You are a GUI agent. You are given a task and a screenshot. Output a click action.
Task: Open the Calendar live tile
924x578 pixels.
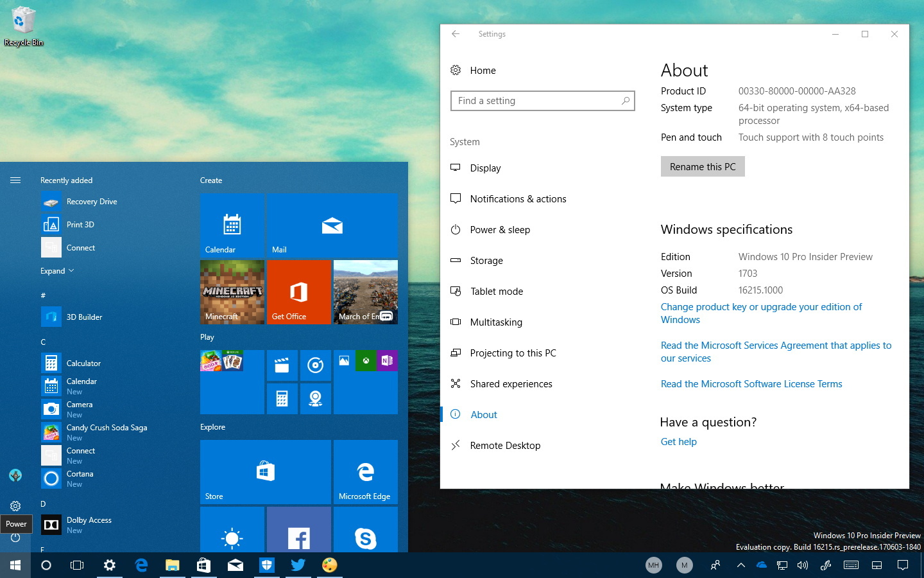coord(232,226)
